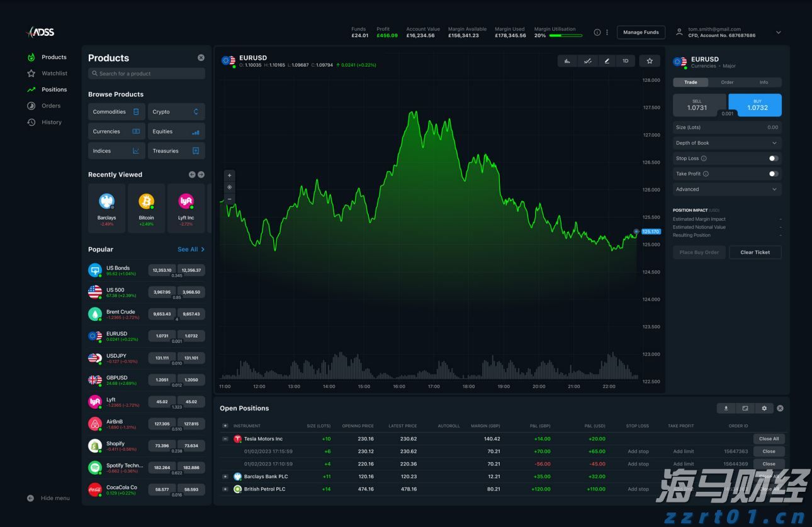Expand the Barclays Bank PLC position row
Viewport: 812px width, 527px height.
click(x=225, y=476)
